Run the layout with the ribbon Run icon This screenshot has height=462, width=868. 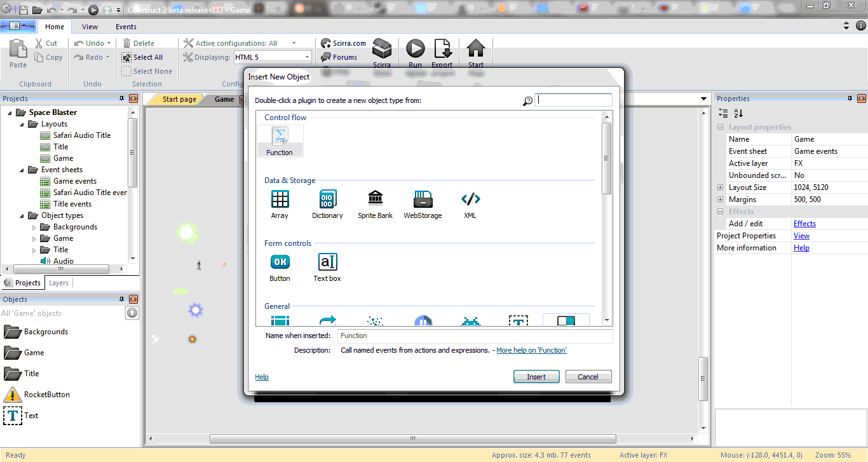[x=415, y=49]
